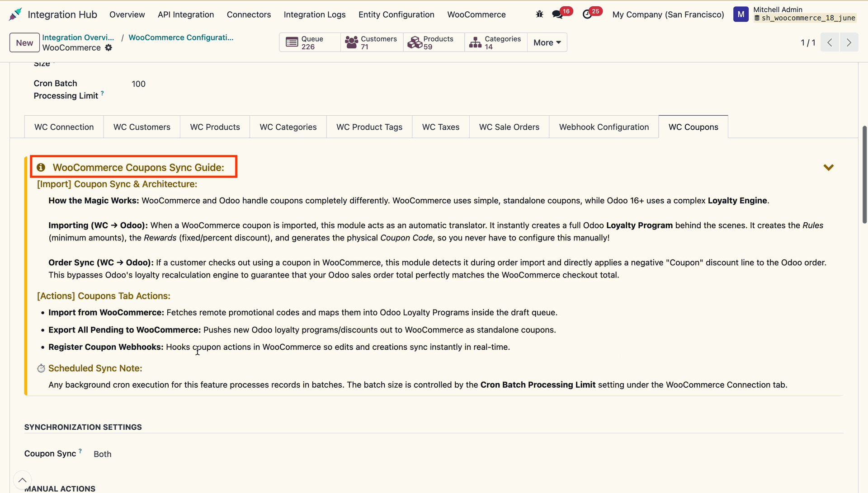Open the Products 59 stat button
Image resolution: width=868 pixels, height=493 pixels.
(x=434, y=42)
